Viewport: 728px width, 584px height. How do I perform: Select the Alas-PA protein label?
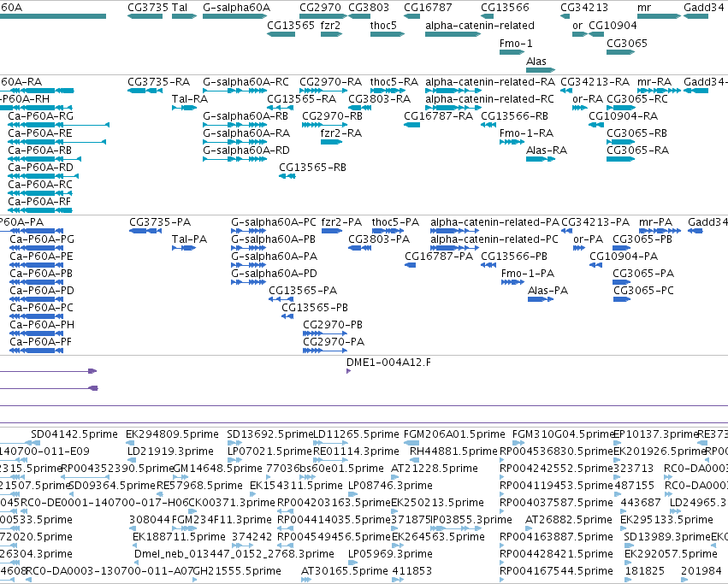pyautogui.click(x=548, y=291)
